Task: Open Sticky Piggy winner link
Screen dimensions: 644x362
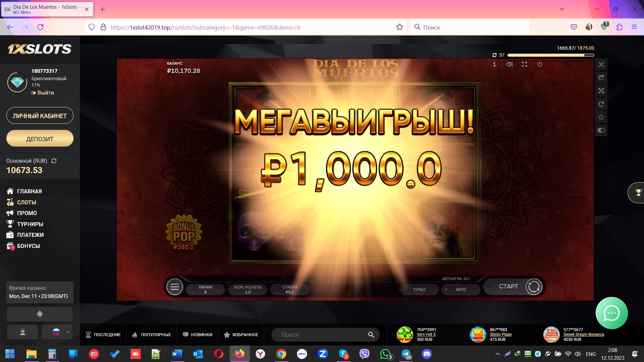Action: 501,334
